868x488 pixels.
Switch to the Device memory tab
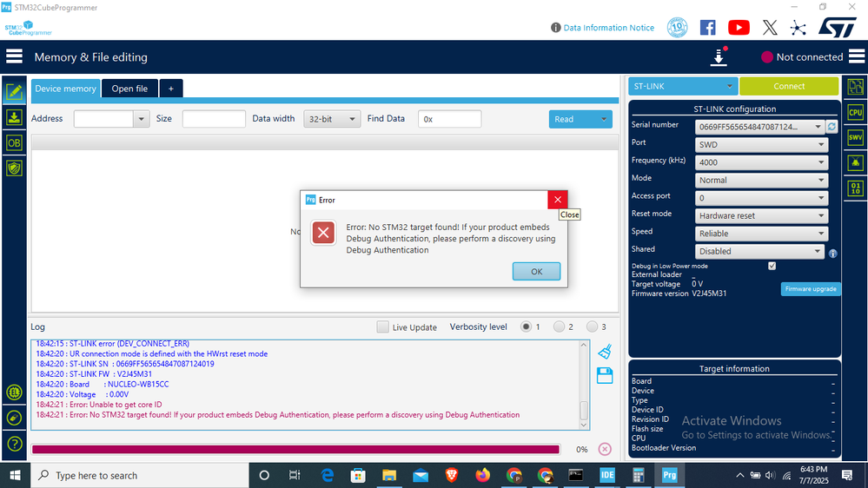(65, 89)
